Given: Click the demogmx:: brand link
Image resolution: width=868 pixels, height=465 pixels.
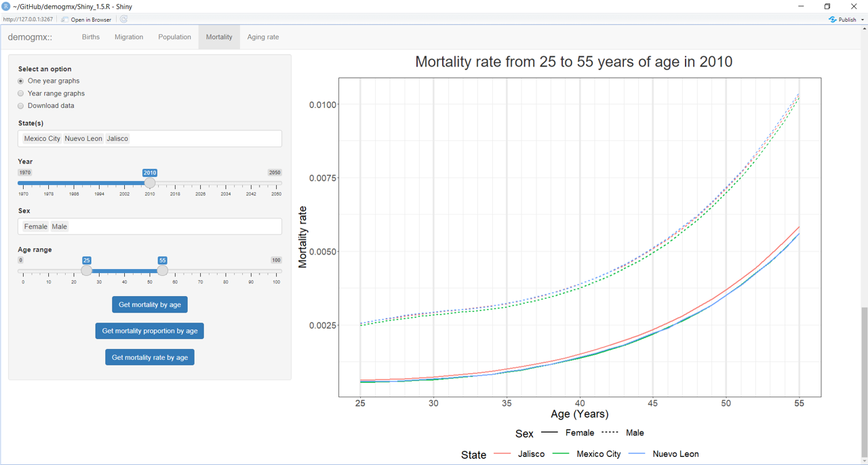Looking at the screenshot, I should point(30,37).
